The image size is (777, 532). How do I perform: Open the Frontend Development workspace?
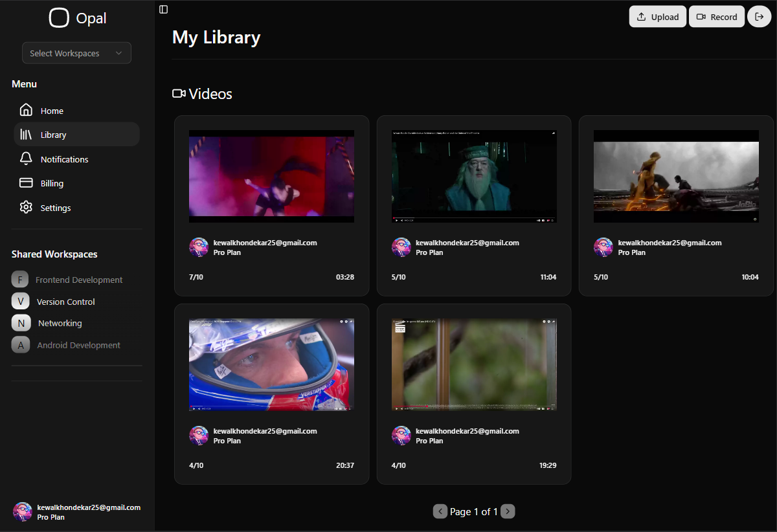coord(76,280)
